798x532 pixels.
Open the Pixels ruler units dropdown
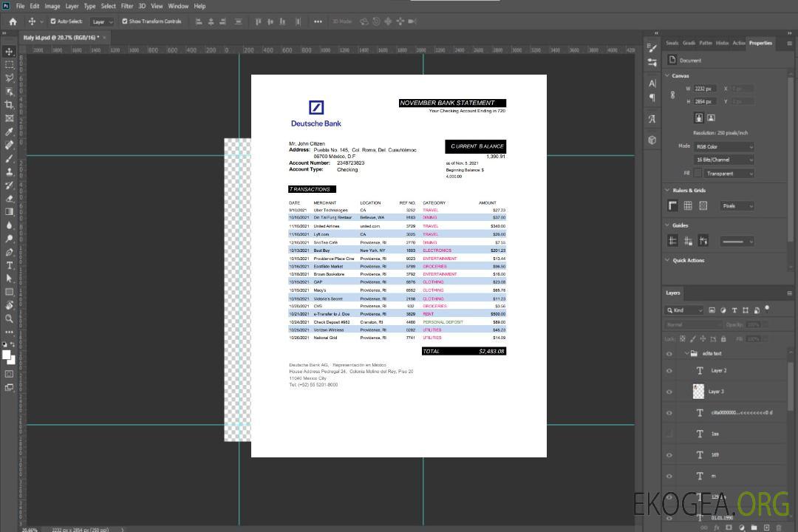point(737,205)
